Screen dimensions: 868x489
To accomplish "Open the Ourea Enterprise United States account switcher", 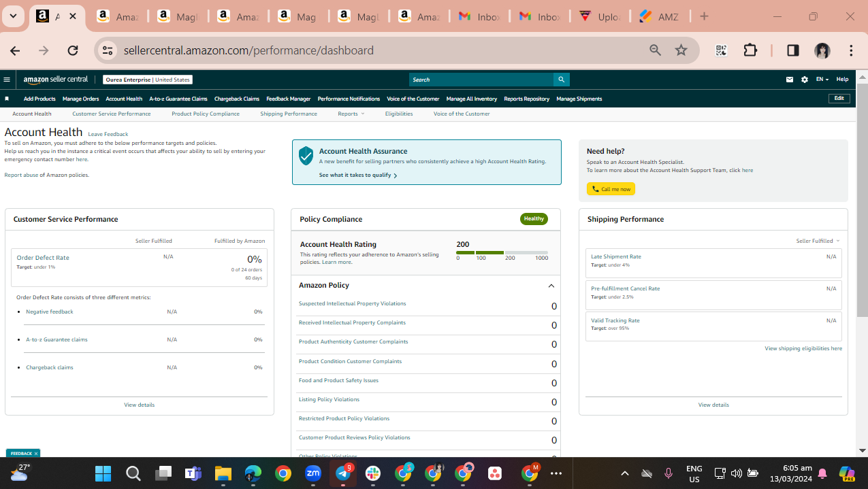I will (148, 80).
